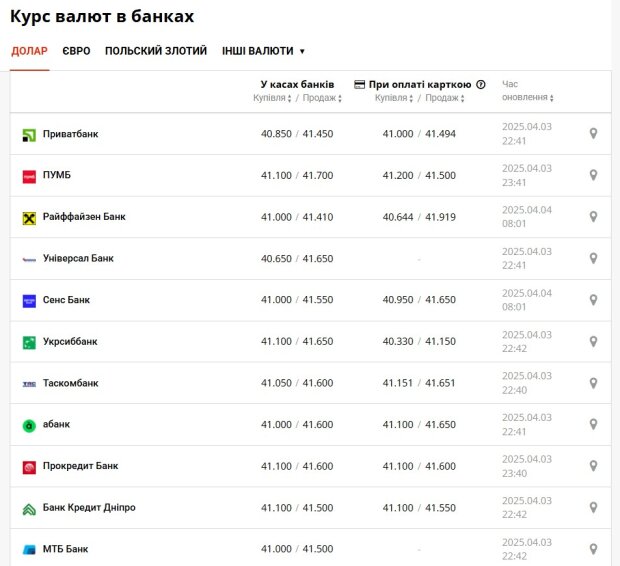The height and width of the screenshot is (566, 620).
Task: Switch to ПОЛЬСКИЙ ЗЛОТИЙ tab
Action: 156,51
